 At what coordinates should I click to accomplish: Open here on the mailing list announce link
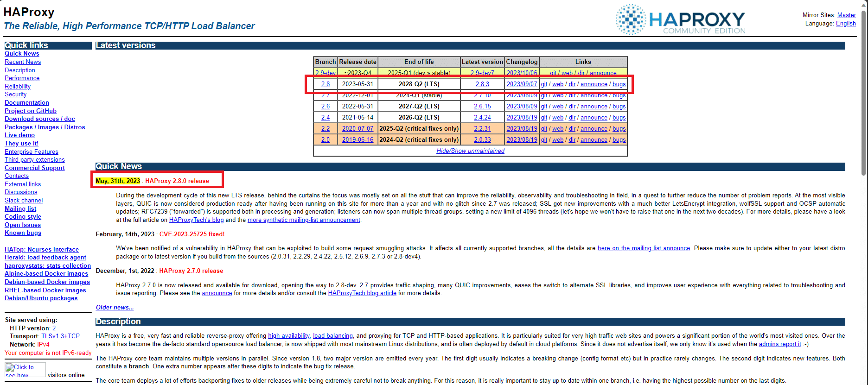pyautogui.click(x=644, y=248)
